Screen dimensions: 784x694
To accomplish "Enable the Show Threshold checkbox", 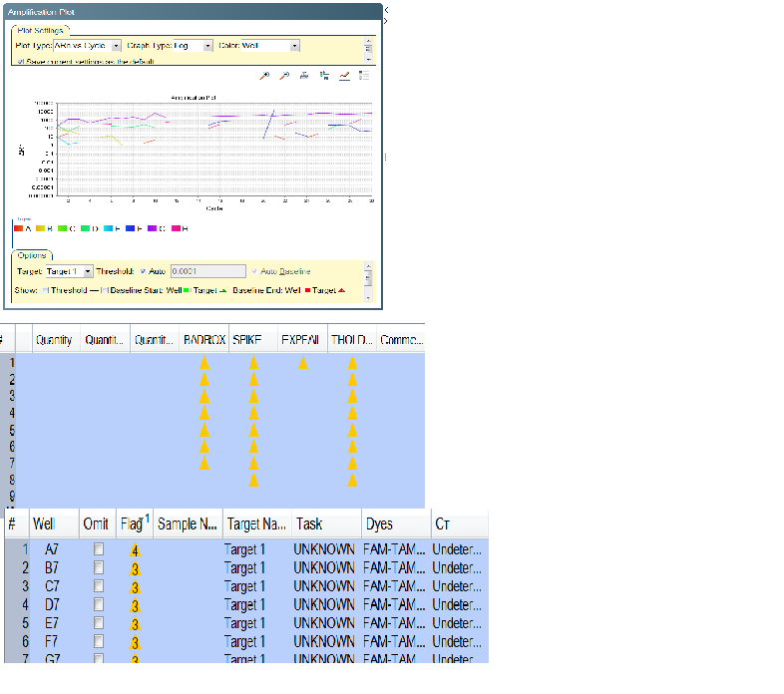I will (45, 290).
